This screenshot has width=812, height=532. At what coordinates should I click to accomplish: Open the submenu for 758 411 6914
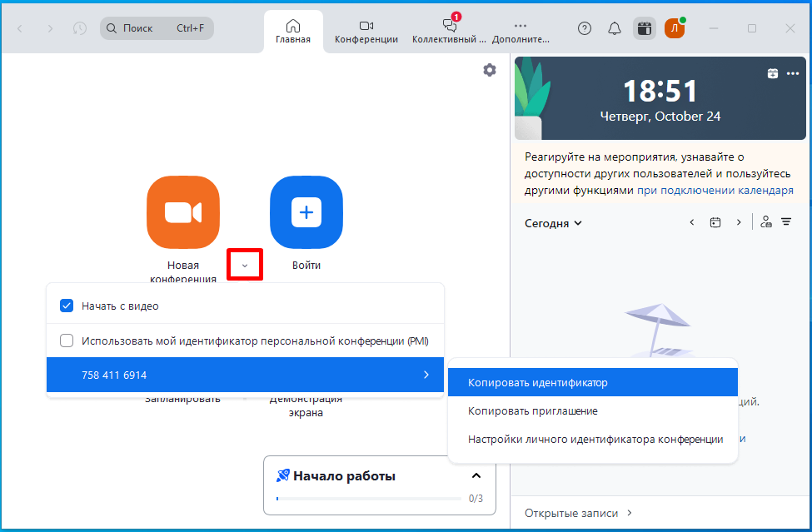tap(245, 375)
